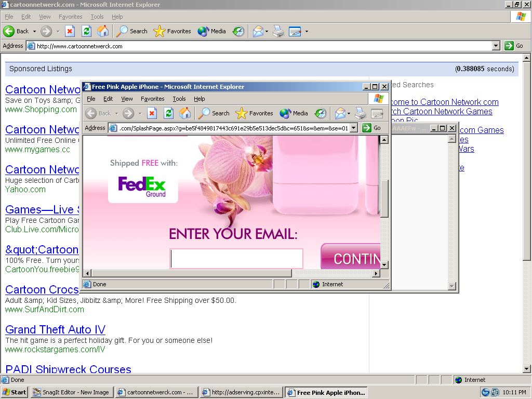This screenshot has width=532, height=399.
Task: Print from the popup window toolbar
Action: (361, 113)
